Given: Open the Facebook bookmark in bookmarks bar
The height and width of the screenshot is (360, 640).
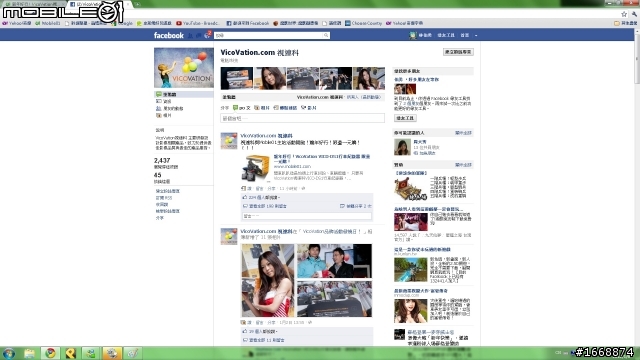Looking at the screenshot, I should 248,23.
